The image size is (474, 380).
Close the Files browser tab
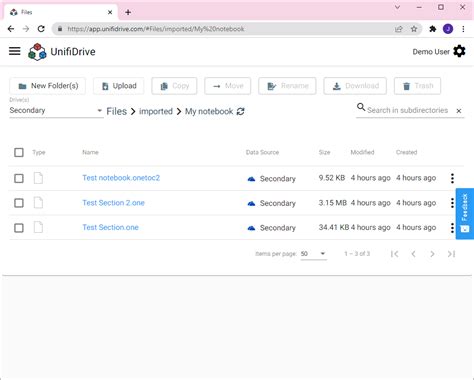[x=110, y=12]
